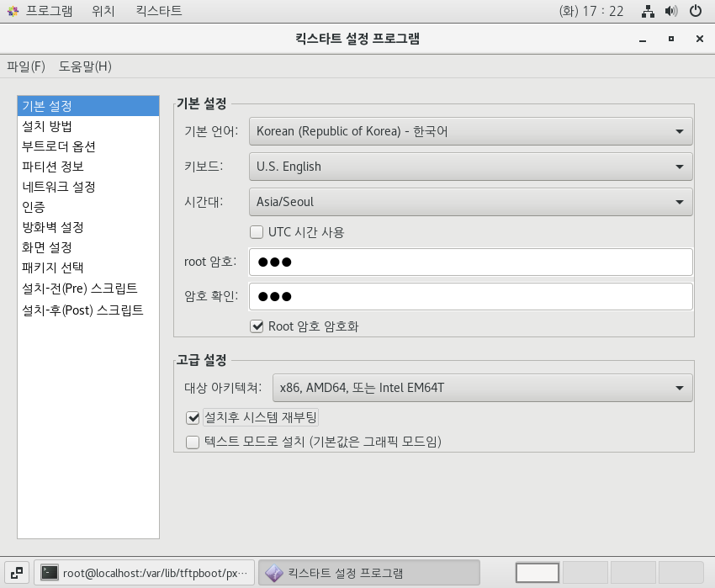This screenshot has height=588, width=715.
Task: Open the 위치 places menu
Action: pyautogui.click(x=103, y=10)
